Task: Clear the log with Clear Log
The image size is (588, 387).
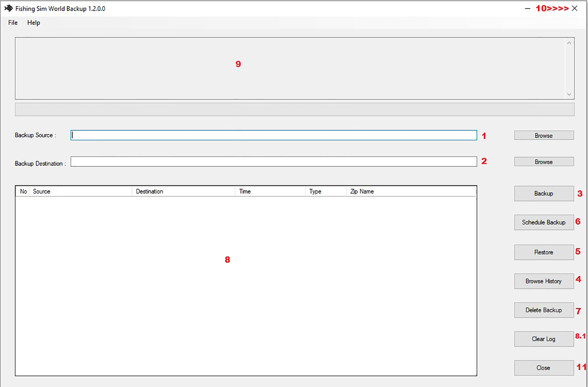Action: pyautogui.click(x=544, y=339)
